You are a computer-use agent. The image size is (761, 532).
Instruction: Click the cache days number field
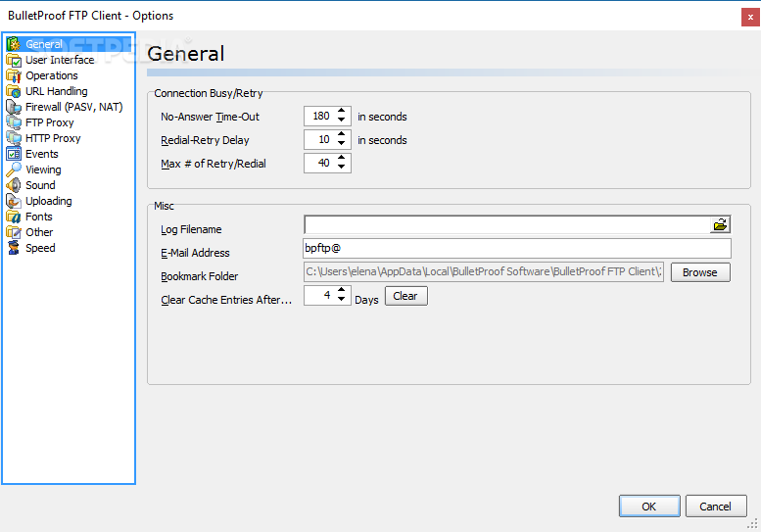(x=320, y=295)
